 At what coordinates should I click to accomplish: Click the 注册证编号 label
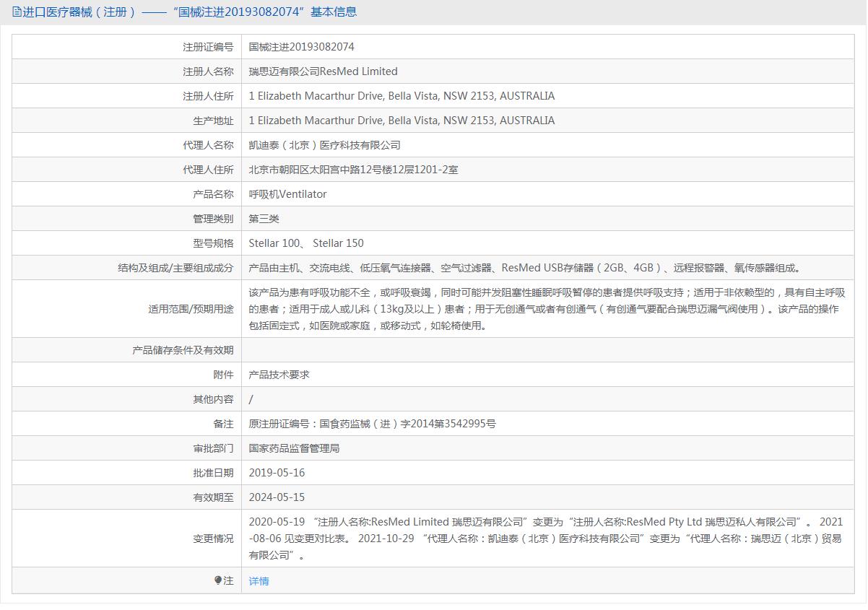[208, 47]
